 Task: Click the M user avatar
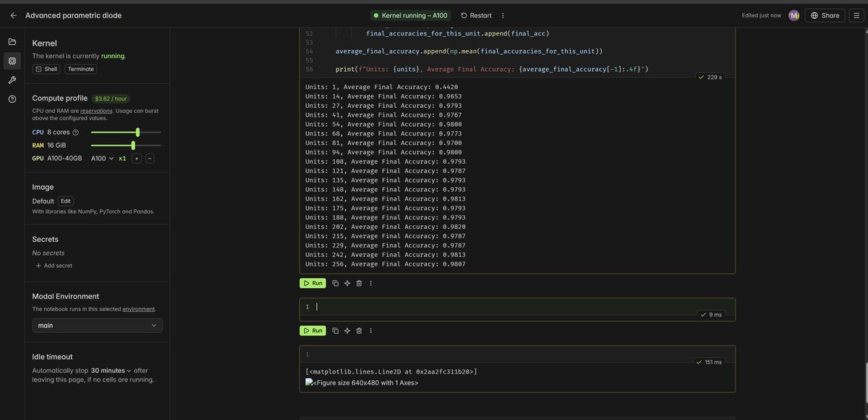coord(794,15)
